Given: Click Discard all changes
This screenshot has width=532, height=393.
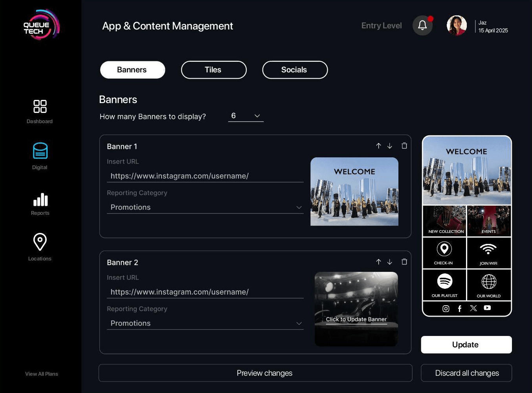Looking at the screenshot, I should 466,373.
